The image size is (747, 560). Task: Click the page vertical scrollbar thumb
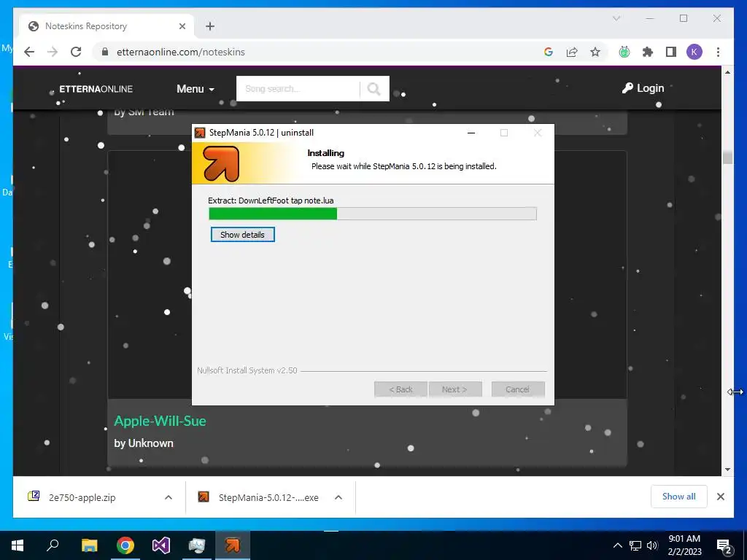[727, 157]
